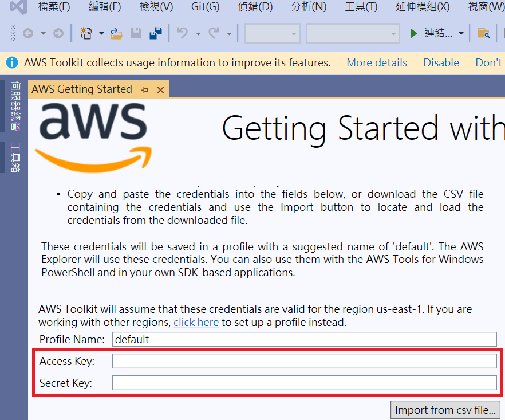Open the 檔案(F) menu
The image size is (505, 420).
coord(54,6)
